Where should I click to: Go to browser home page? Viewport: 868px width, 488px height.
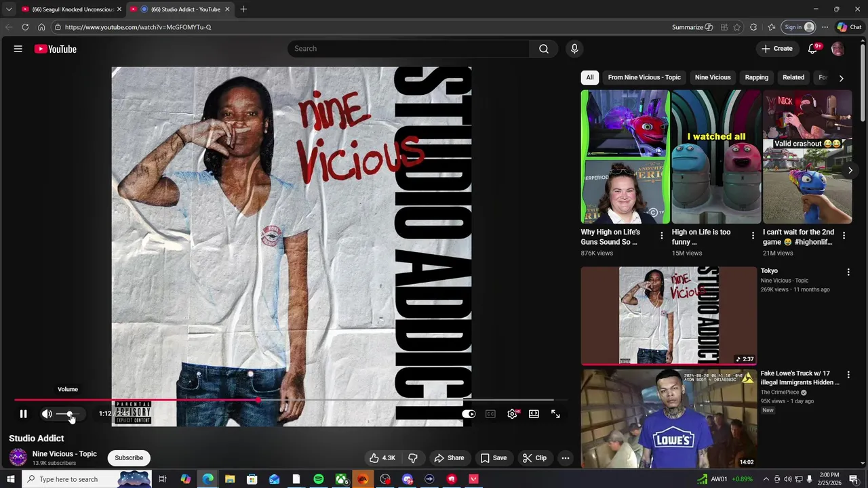tap(41, 27)
